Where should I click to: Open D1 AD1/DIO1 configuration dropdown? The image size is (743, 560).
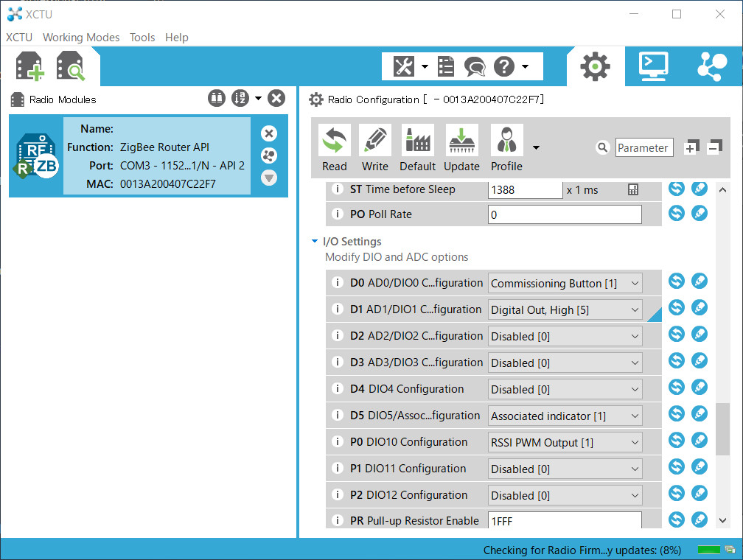pyautogui.click(x=565, y=310)
